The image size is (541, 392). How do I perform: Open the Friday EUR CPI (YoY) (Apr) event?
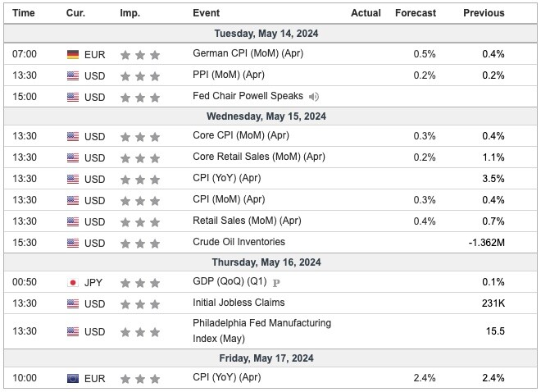tap(227, 377)
